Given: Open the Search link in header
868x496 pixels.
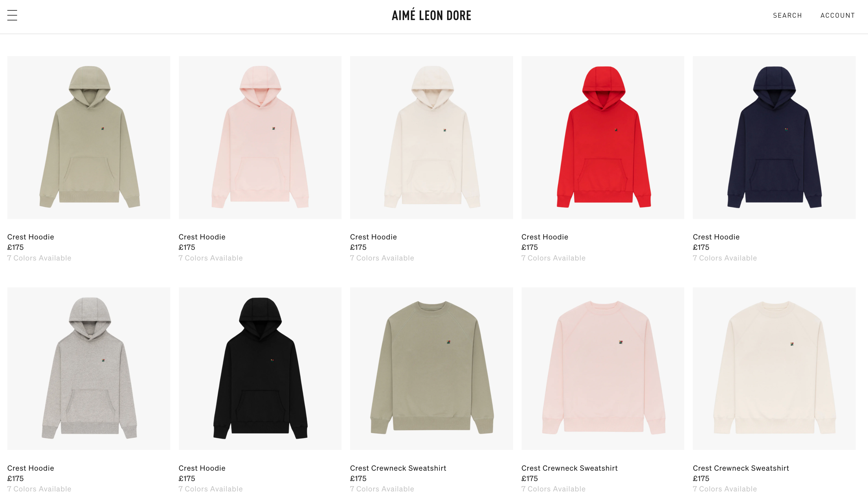Looking at the screenshot, I should (x=787, y=15).
